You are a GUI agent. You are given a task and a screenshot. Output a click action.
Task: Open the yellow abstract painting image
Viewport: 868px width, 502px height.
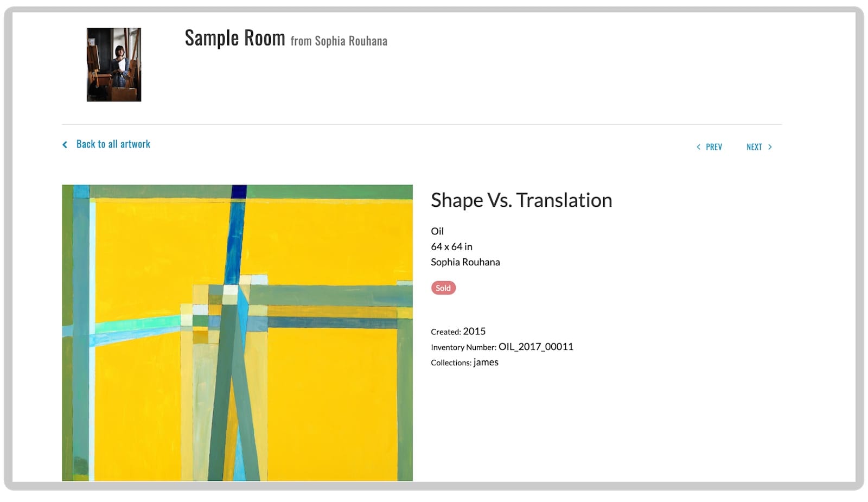coord(237,333)
